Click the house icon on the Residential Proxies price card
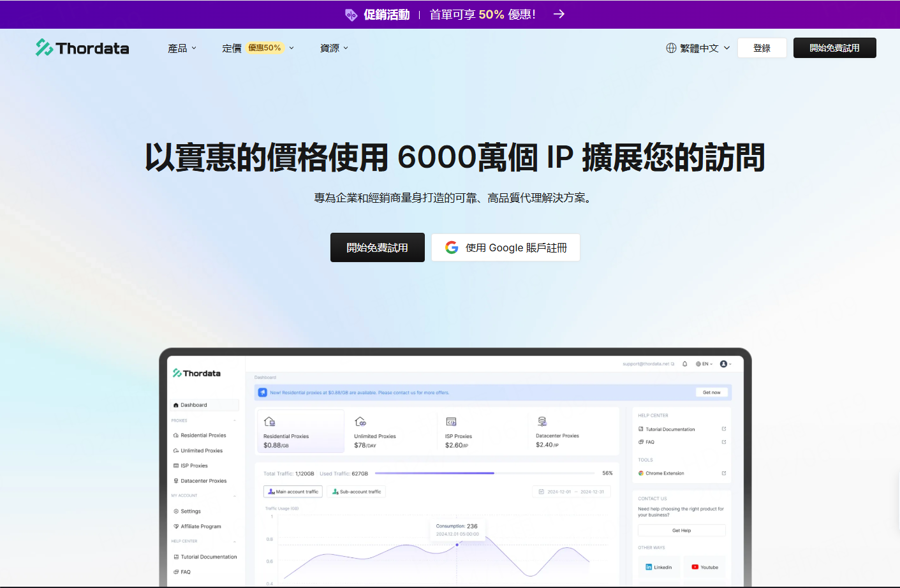 tap(269, 422)
